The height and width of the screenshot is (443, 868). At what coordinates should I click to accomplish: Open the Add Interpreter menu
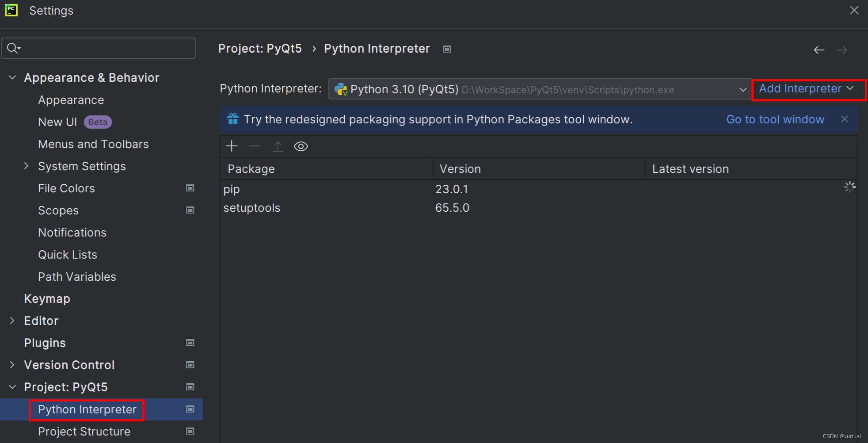pyautogui.click(x=807, y=89)
